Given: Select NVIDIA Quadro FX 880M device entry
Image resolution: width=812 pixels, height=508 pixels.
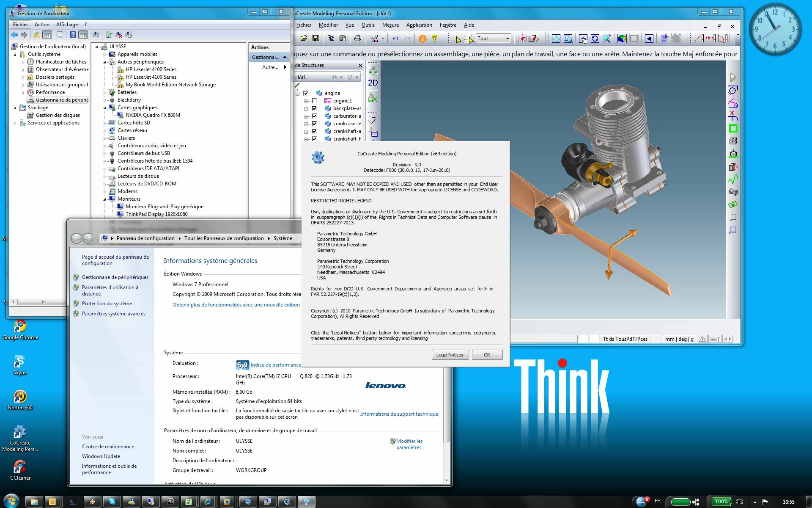Looking at the screenshot, I should click(153, 115).
